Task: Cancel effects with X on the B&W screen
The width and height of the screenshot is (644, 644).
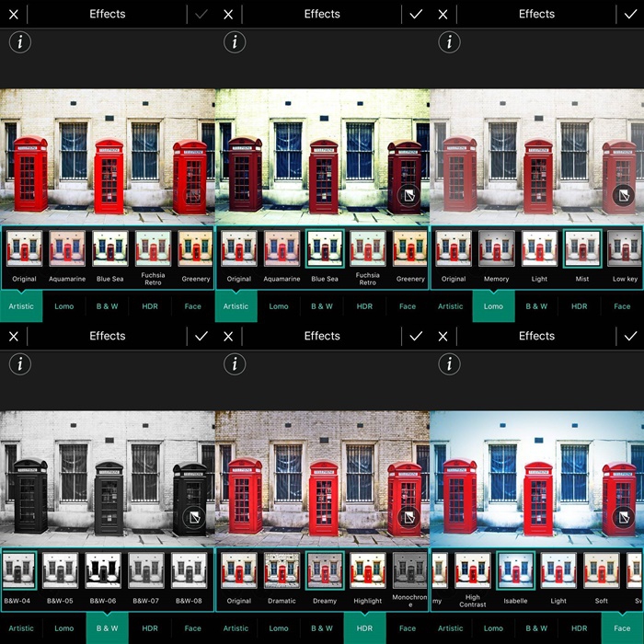Action: 14,337
